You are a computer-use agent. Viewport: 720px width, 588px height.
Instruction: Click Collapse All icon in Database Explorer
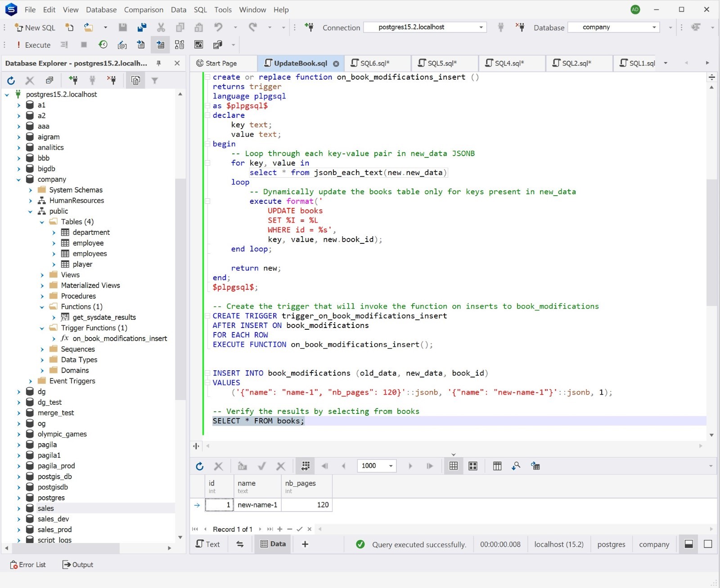tap(49, 81)
